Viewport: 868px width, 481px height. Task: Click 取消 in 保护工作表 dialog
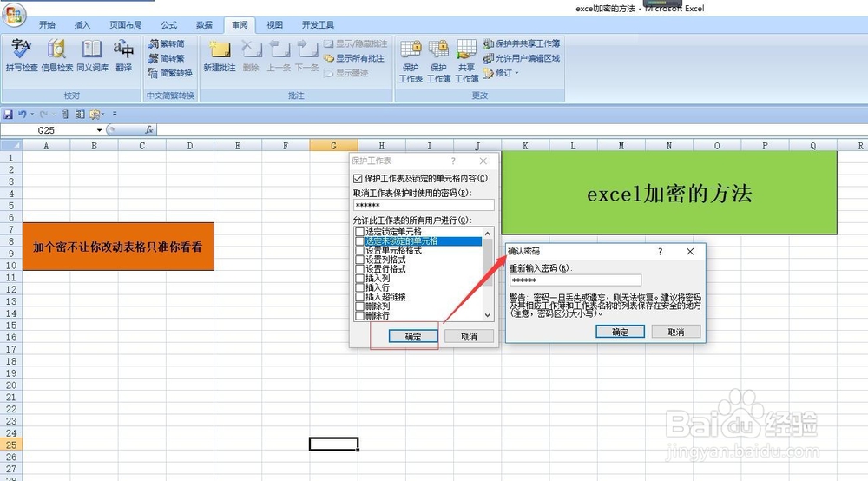(469, 337)
